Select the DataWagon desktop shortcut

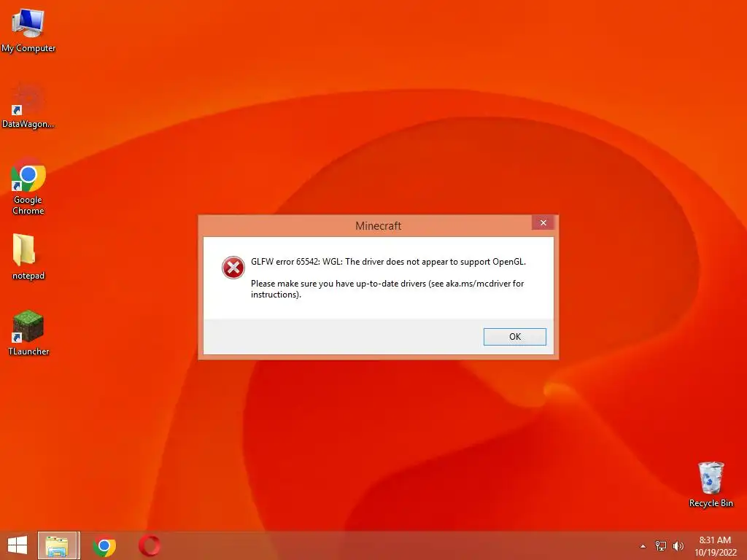coord(28,106)
